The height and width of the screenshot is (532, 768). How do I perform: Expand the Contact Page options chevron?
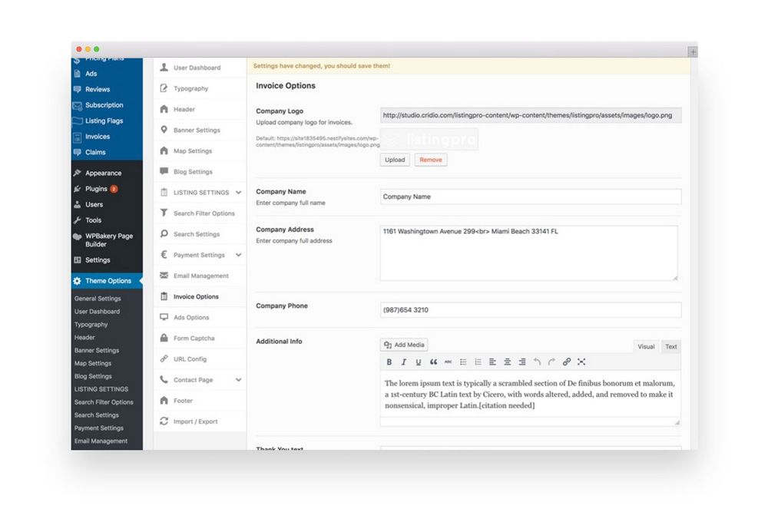coord(239,380)
